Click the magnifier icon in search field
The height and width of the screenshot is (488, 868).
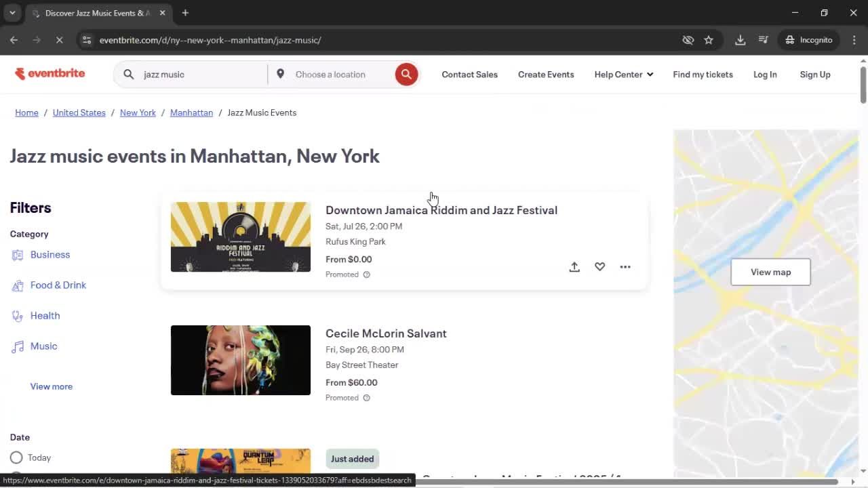pos(129,75)
